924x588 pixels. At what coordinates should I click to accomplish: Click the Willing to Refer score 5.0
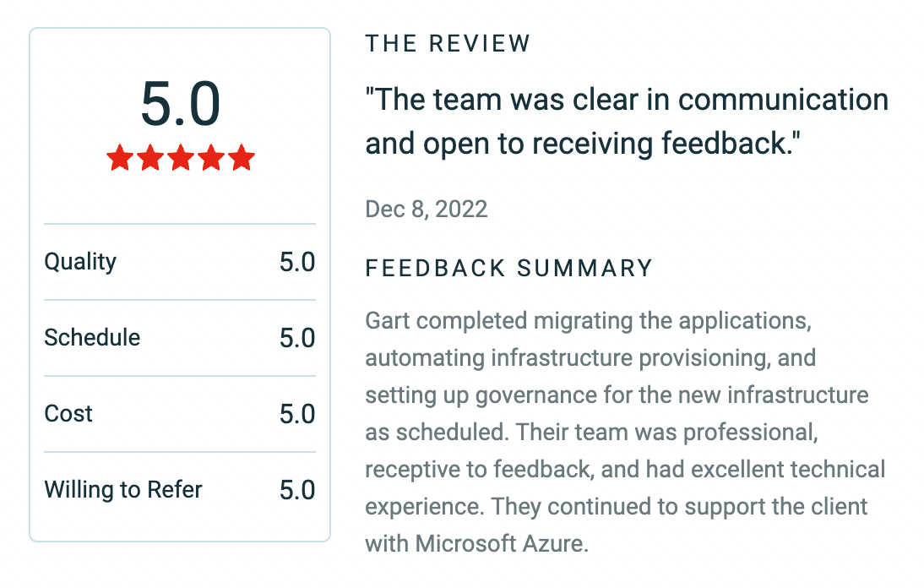(x=297, y=490)
